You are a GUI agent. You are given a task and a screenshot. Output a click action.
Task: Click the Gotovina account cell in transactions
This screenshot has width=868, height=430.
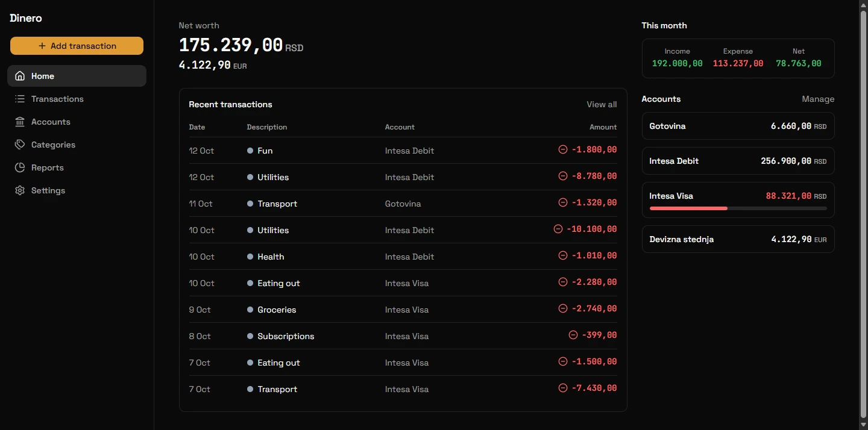click(403, 204)
